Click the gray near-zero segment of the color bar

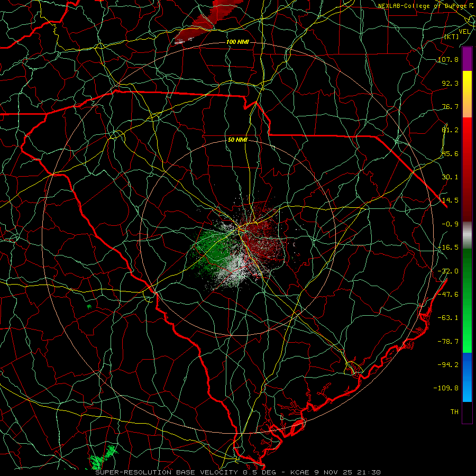pos(467,235)
